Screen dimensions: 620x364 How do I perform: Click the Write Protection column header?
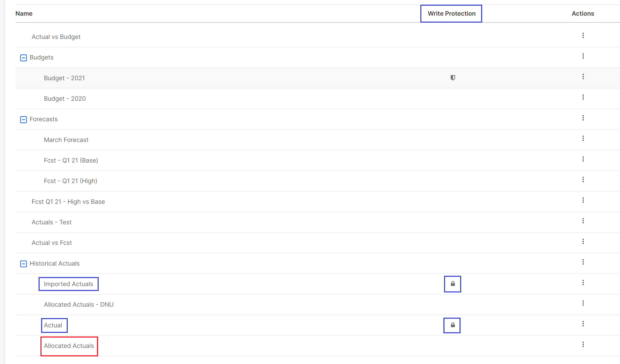(451, 14)
